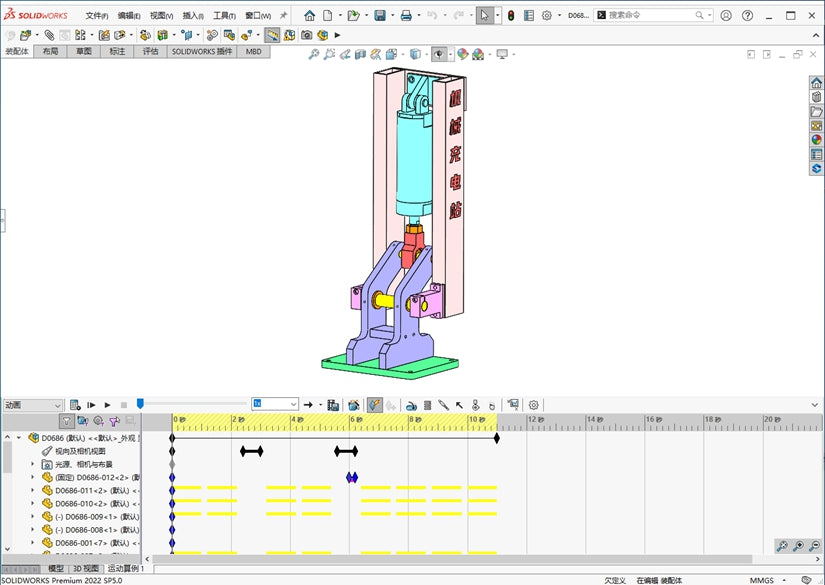Toggle the timeline filter funnel button
The width and height of the screenshot is (825, 585).
click(66, 420)
